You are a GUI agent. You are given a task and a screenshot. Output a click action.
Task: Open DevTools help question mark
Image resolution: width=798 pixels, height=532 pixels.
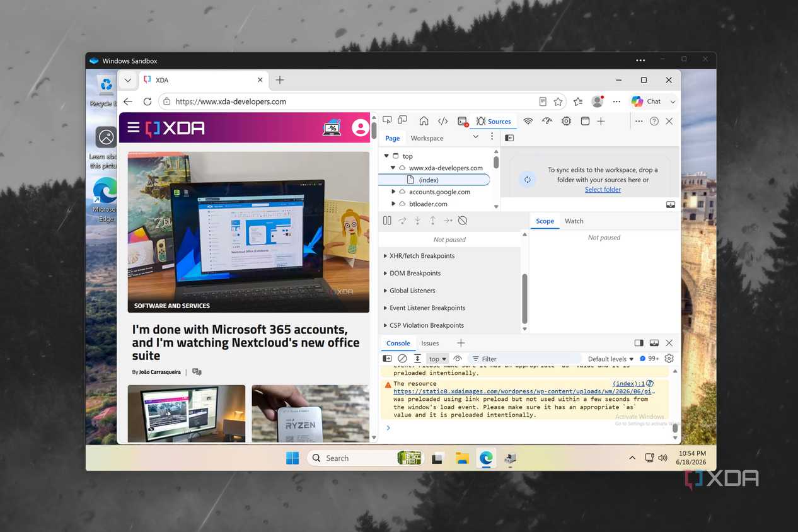pos(654,121)
